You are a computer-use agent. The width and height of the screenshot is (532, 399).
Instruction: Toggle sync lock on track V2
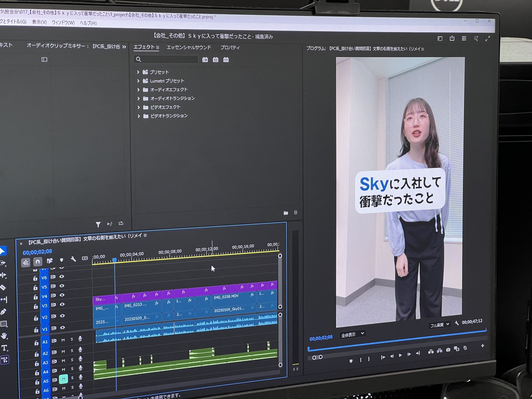54,316
